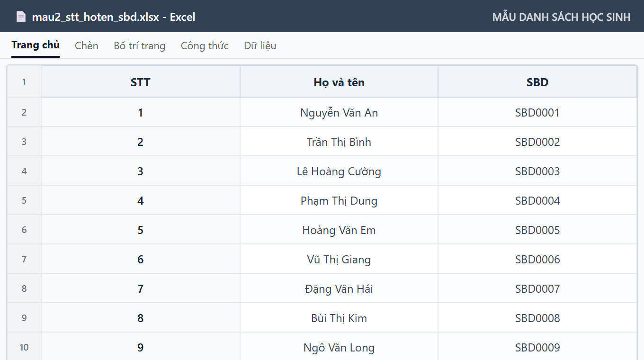
Task: Select the cell SBD0004
Action: pyautogui.click(x=537, y=200)
